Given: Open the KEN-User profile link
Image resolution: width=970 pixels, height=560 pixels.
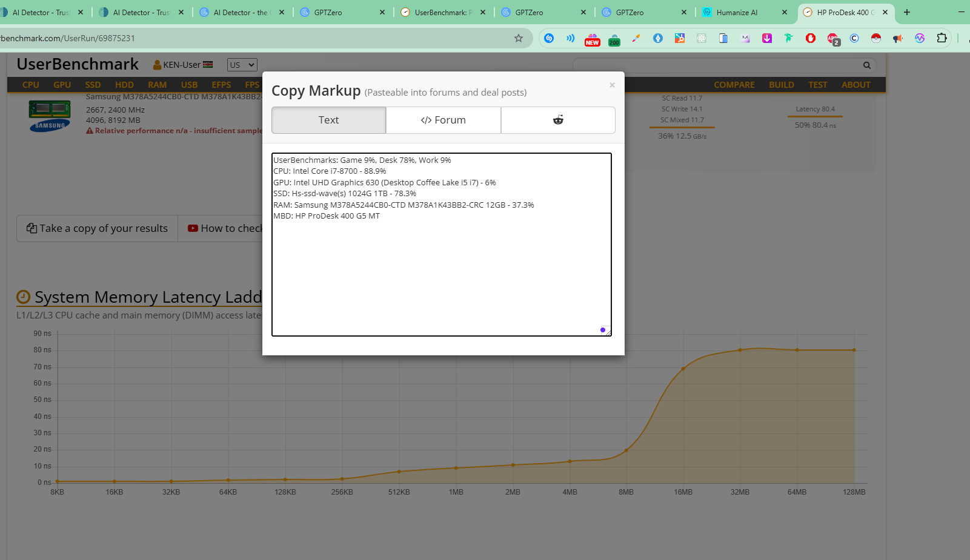Looking at the screenshot, I should click(x=182, y=65).
